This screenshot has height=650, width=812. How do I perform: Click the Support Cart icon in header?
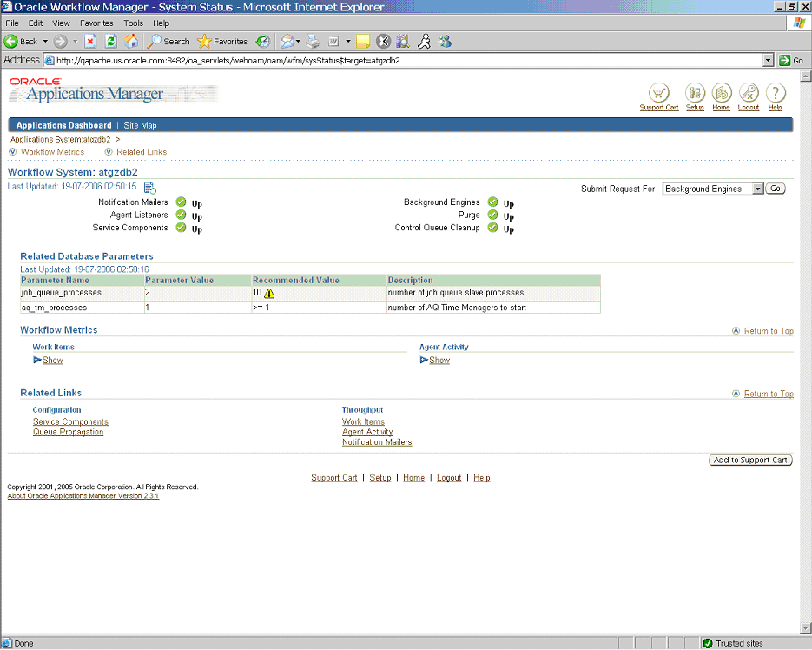[x=659, y=93]
